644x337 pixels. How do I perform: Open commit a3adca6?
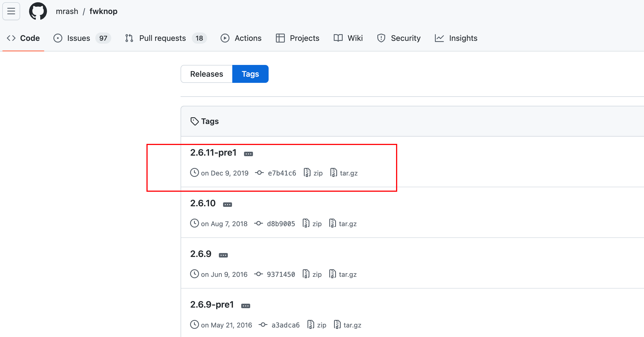[285, 325]
